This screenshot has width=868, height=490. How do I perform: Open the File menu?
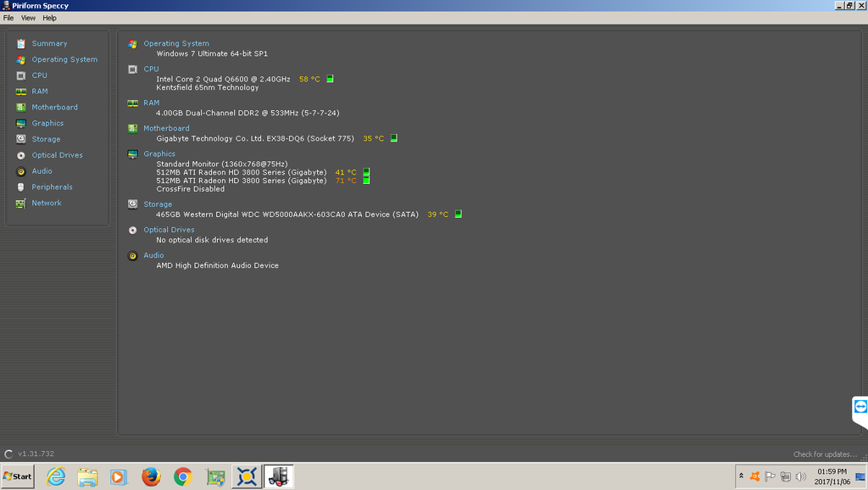point(8,18)
